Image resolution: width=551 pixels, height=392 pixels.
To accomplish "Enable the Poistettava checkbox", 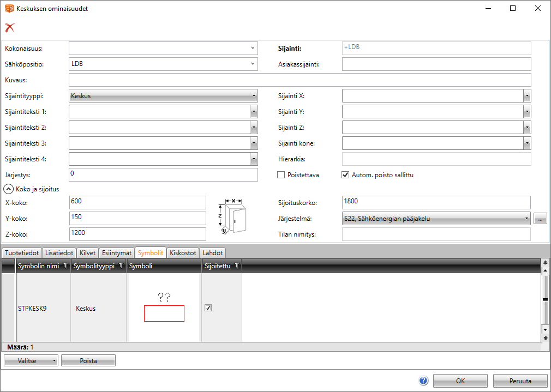I will [x=282, y=175].
